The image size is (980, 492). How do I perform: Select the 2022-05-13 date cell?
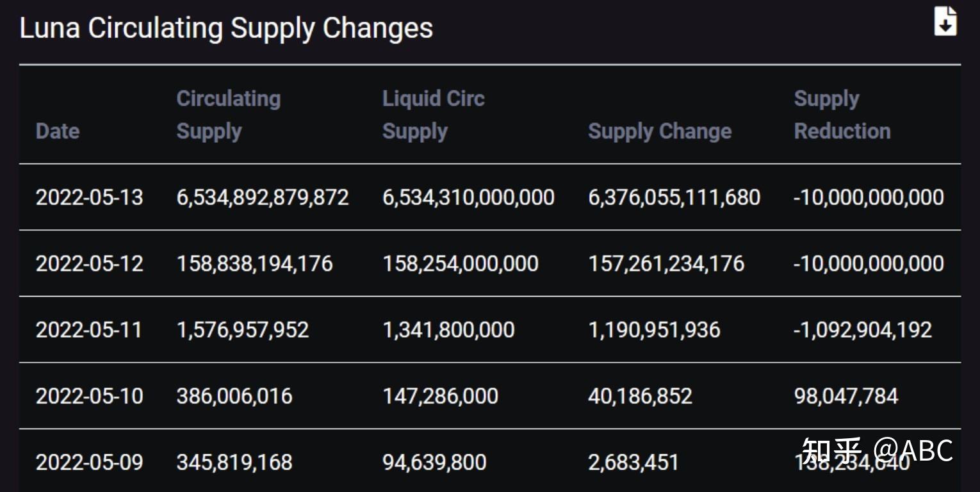point(89,197)
